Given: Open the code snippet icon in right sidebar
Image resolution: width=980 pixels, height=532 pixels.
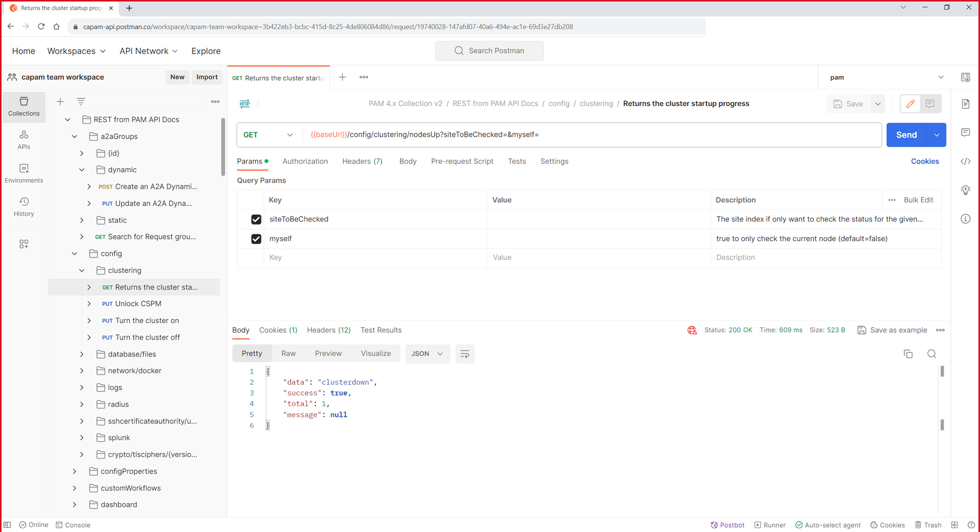Looking at the screenshot, I should coord(965,161).
